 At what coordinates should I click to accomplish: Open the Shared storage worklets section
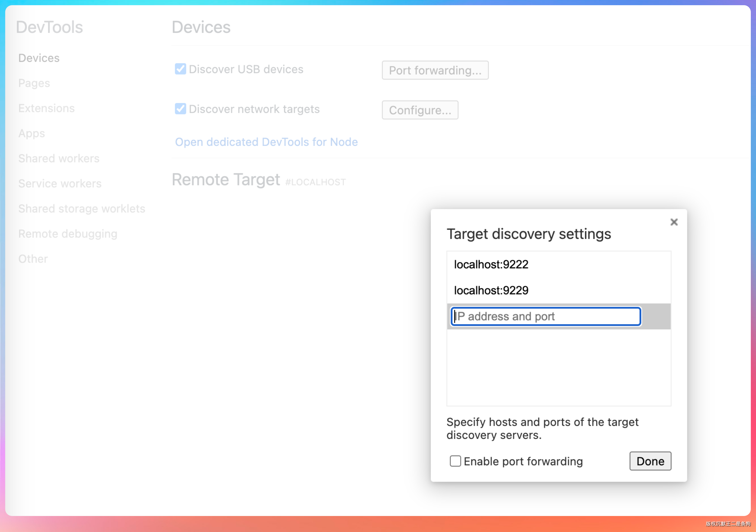[x=82, y=209]
